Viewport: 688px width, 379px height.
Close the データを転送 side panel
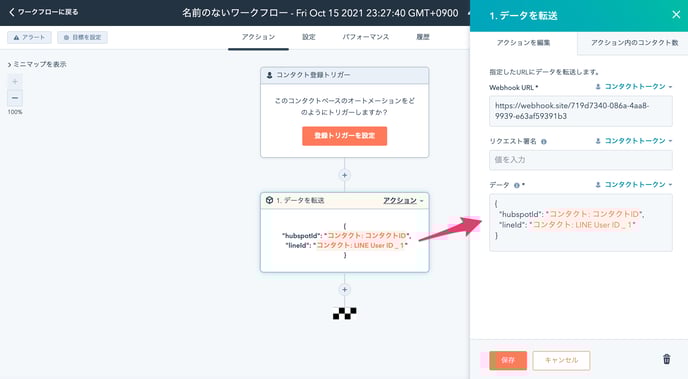(x=676, y=15)
